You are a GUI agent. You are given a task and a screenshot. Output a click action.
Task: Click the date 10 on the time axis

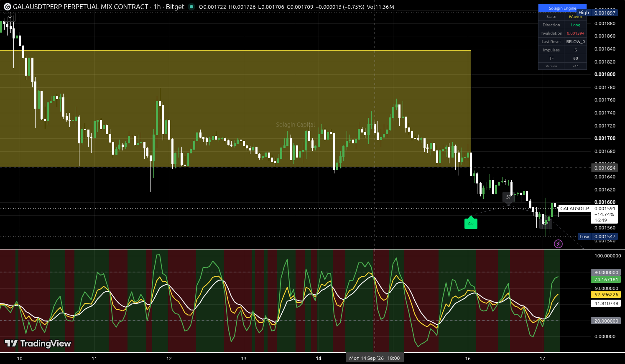point(20,358)
